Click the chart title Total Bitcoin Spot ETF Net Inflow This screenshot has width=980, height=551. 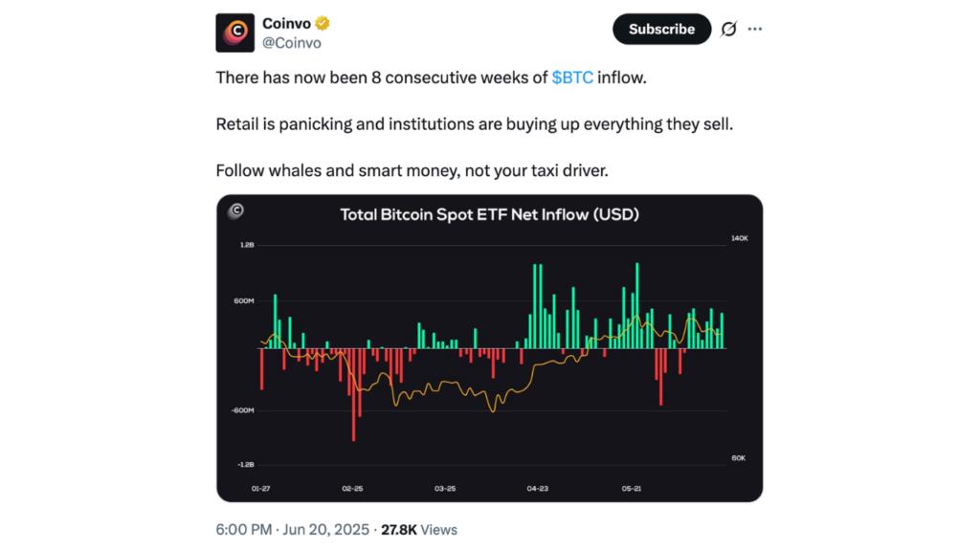click(490, 215)
